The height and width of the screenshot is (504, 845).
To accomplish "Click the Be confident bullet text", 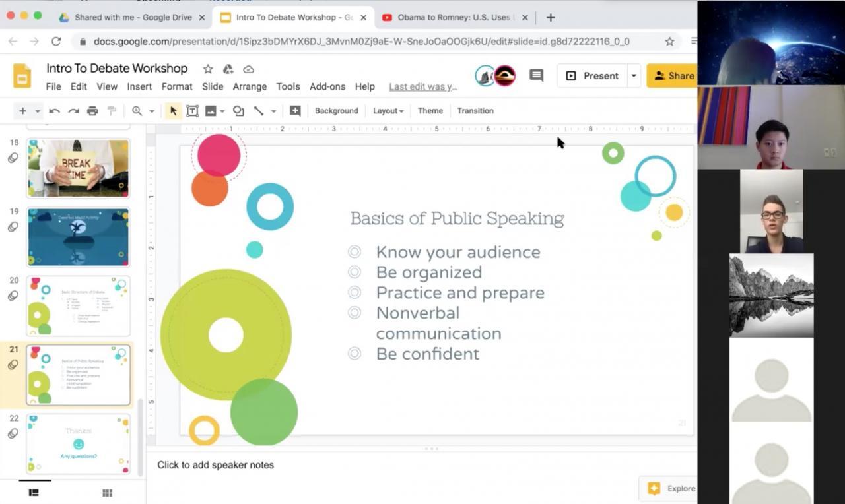I will [x=428, y=354].
